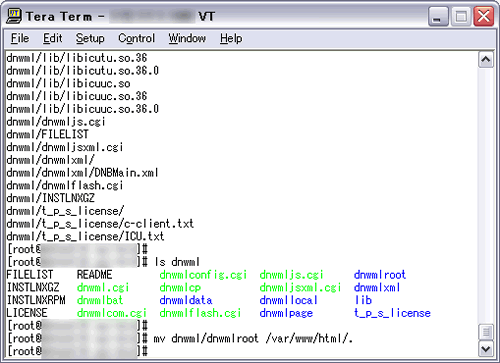Click INSTLNXRPM in the ls output
500x363 pixels.
coord(36,300)
